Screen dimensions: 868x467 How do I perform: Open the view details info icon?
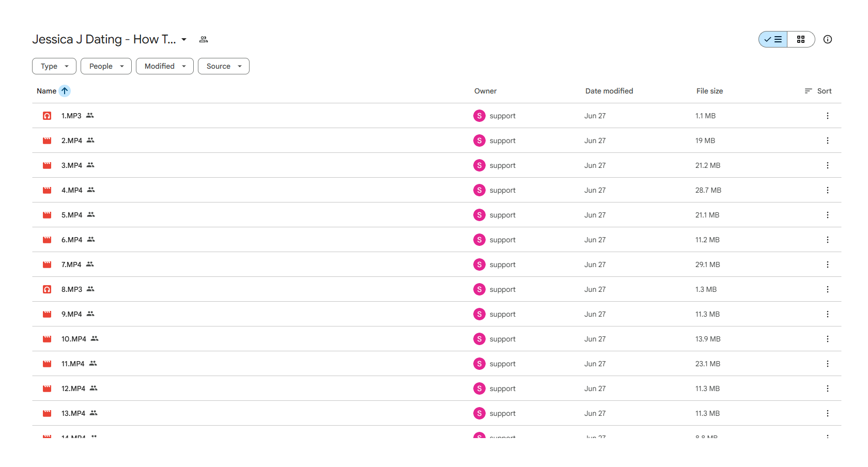pos(828,39)
